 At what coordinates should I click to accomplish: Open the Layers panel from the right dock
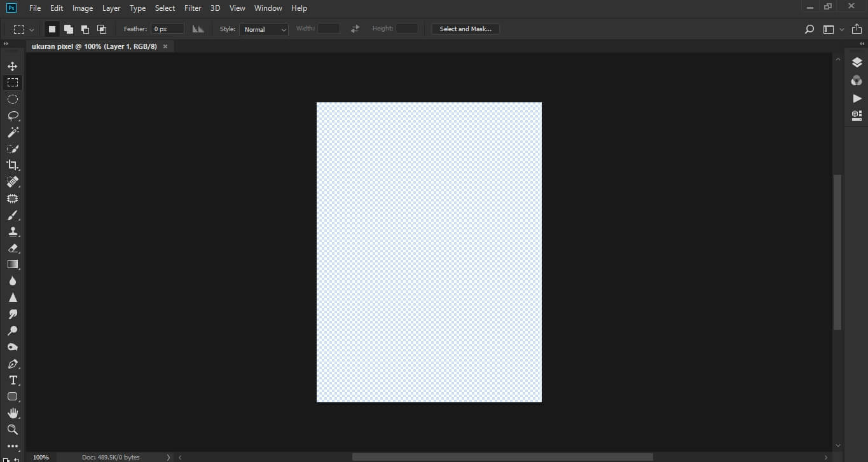tap(856, 62)
